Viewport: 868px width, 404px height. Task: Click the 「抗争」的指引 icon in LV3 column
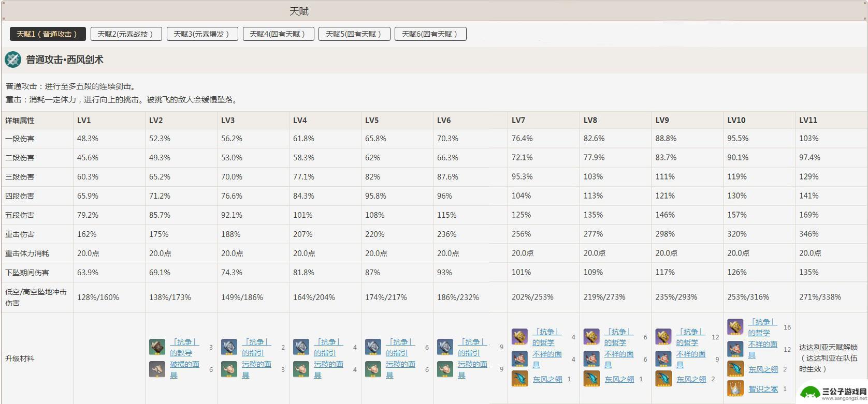[x=229, y=347]
